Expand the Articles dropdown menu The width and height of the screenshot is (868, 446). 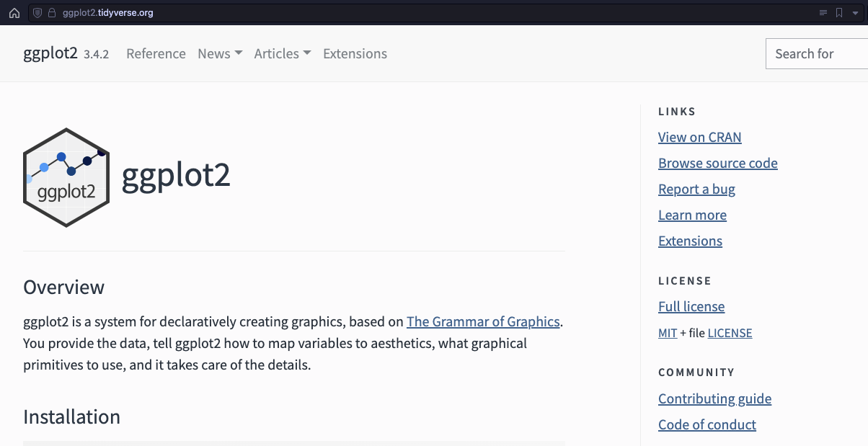pyautogui.click(x=283, y=54)
